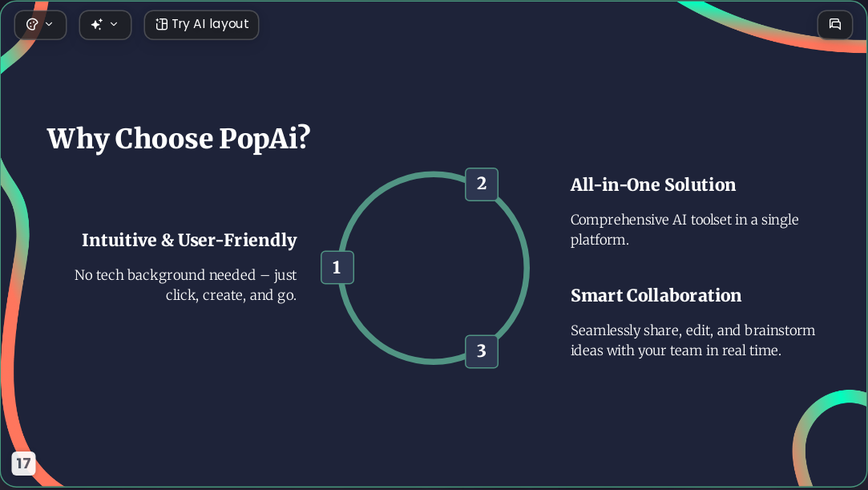Select step 2 marker on circle
868x490 pixels.
click(482, 184)
